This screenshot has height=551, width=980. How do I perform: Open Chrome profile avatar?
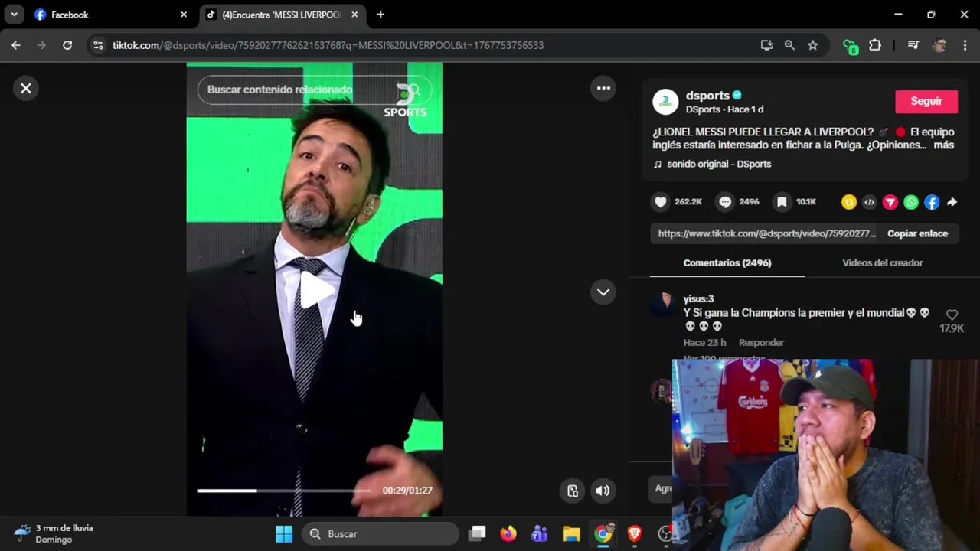(939, 45)
